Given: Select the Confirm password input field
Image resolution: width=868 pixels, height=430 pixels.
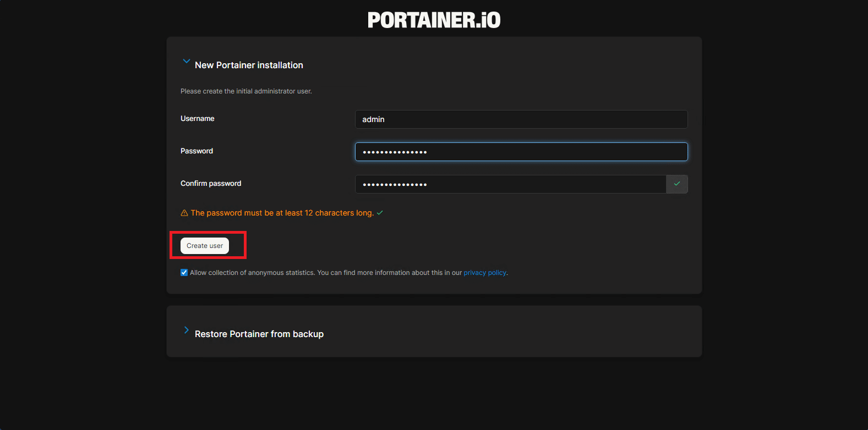Looking at the screenshot, I should (x=510, y=184).
